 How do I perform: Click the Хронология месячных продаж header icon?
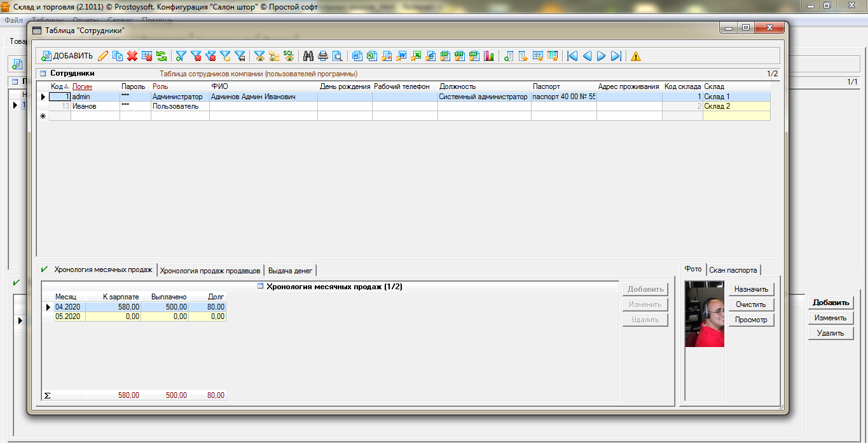point(260,287)
